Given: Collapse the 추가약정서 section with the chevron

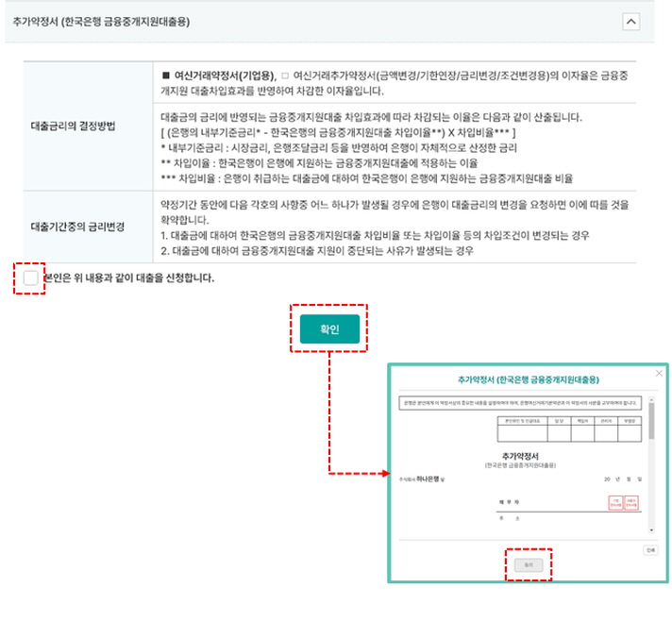Looking at the screenshot, I should click(x=630, y=21).
